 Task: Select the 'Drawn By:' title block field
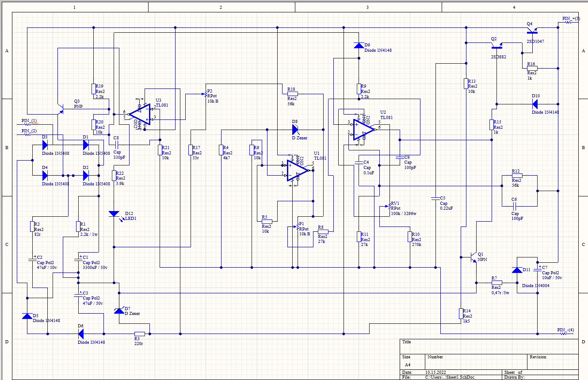[514, 377]
